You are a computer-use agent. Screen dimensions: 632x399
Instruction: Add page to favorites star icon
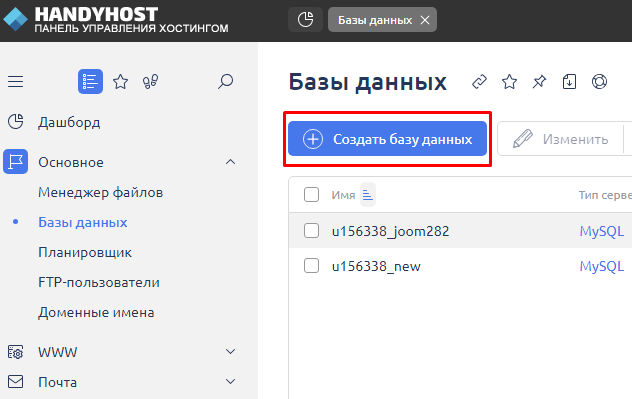tap(509, 82)
